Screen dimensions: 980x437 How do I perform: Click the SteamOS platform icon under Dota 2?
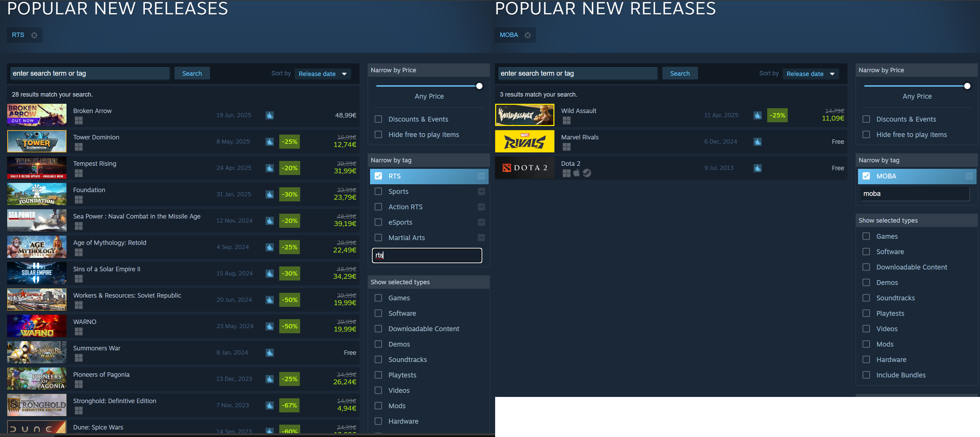(587, 173)
